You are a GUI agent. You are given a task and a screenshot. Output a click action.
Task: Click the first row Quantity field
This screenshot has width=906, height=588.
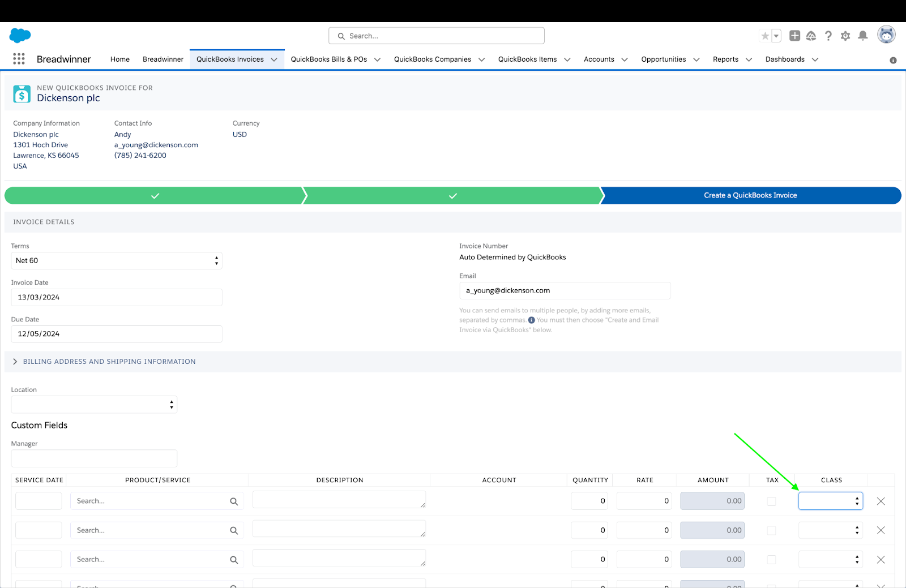tap(589, 501)
